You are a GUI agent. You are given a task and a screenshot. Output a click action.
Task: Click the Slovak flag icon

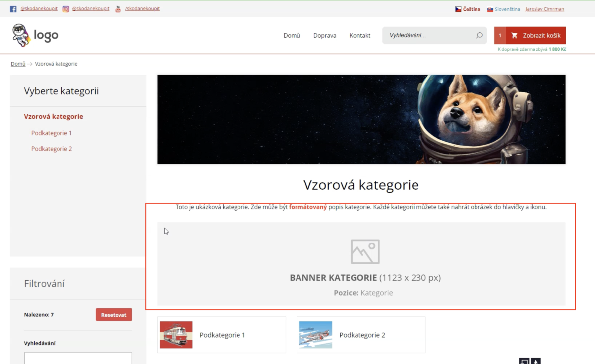tap(490, 9)
